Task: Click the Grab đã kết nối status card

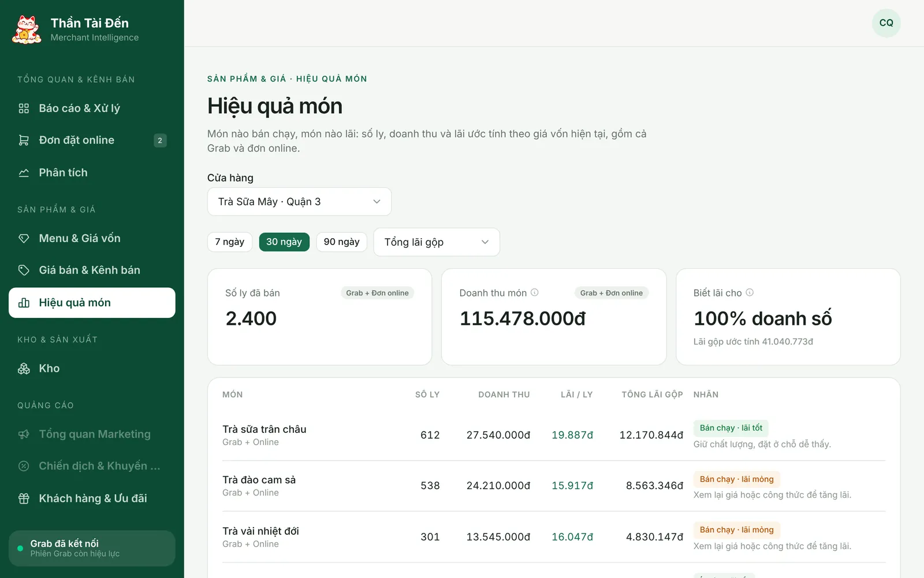Action: pyautogui.click(x=92, y=549)
